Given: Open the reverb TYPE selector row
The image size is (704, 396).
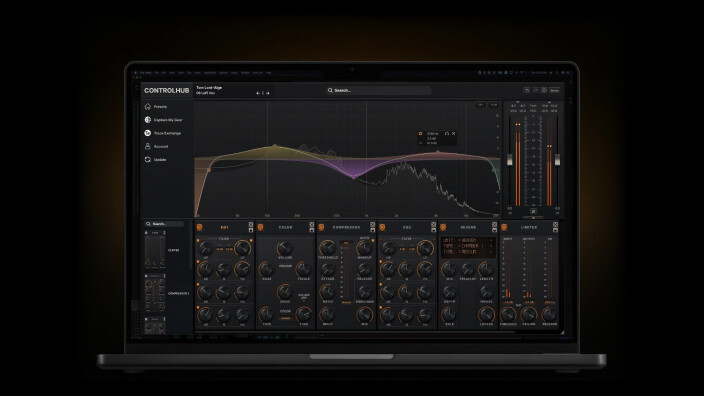Looking at the screenshot, I should coord(468,246).
